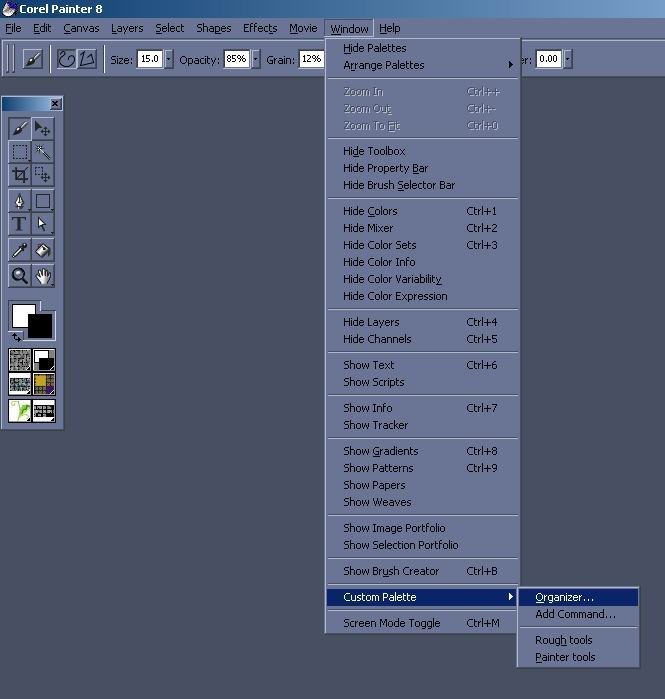The image size is (665, 699).
Task: Open the Canvas menu
Action: click(x=81, y=29)
